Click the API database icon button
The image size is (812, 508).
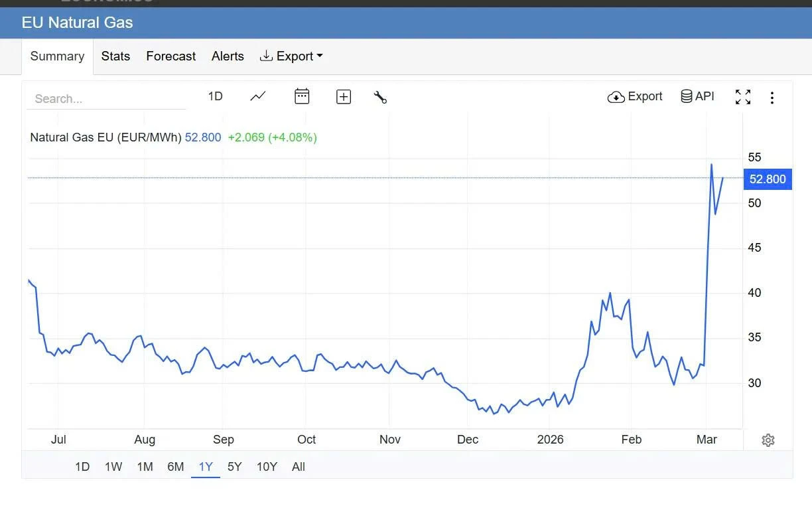[697, 96]
